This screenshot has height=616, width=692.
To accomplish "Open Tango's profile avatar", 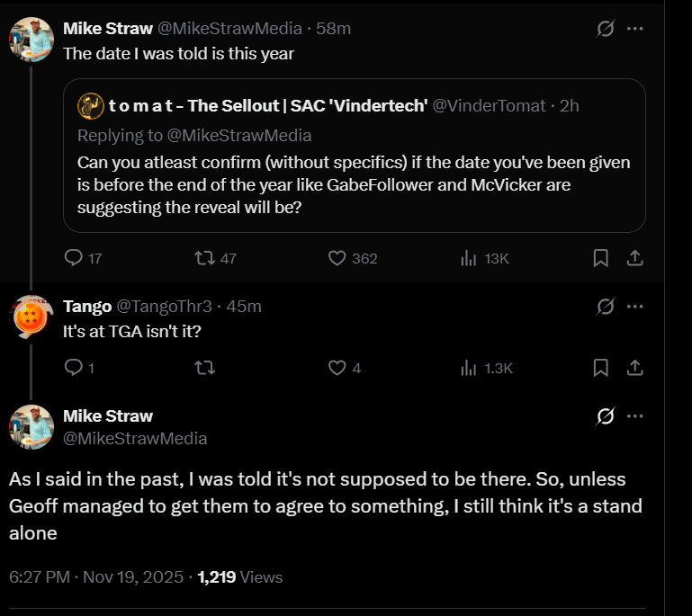I will pyautogui.click(x=31, y=316).
